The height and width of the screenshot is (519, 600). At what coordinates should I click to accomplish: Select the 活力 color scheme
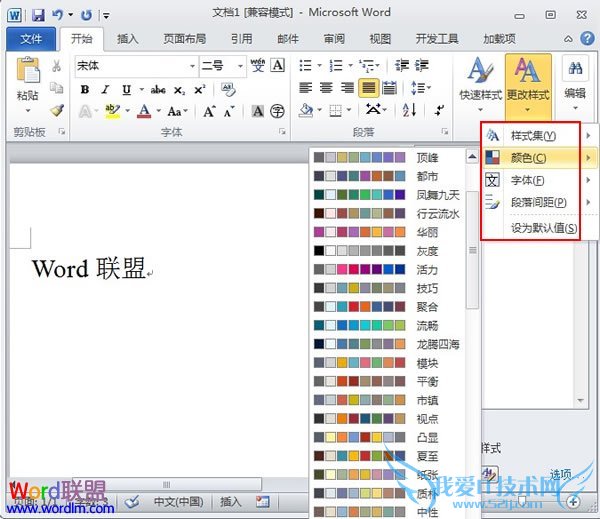pyautogui.click(x=427, y=270)
